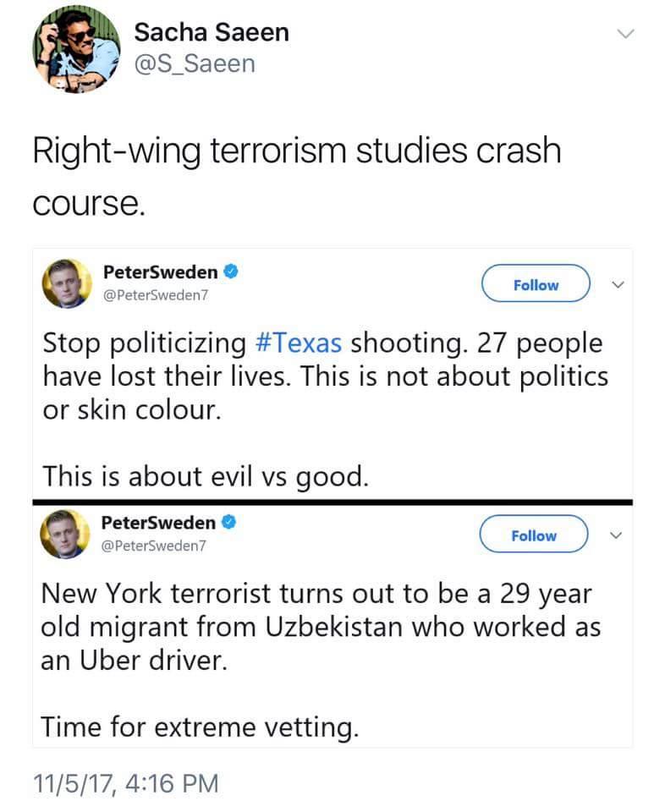The width and height of the screenshot is (665, 812).
Task: Expand options chevron on first PeterSweden tweet
Action: coord(618,285)
